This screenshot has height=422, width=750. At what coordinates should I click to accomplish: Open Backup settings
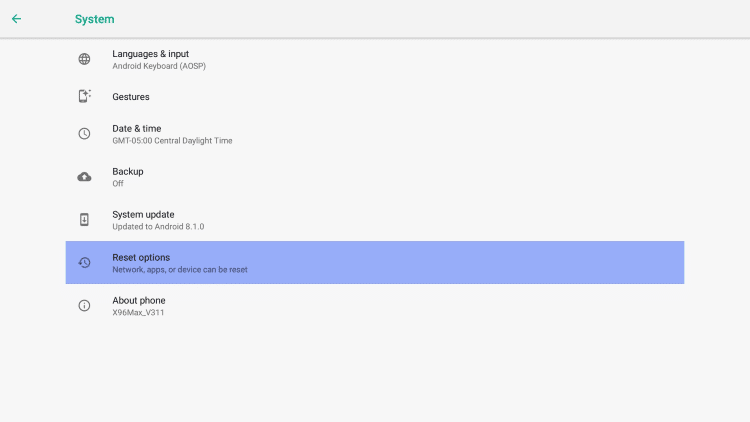tap(375, 177)
